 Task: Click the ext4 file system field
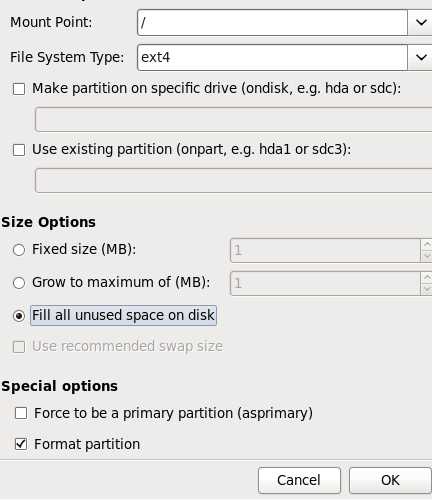point(272,57)
